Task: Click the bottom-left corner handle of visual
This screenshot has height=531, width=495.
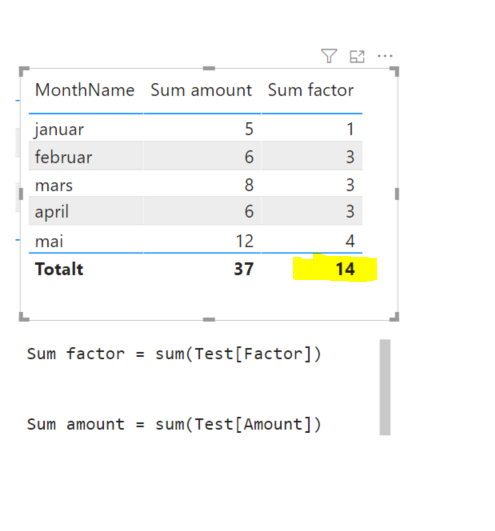Action: pyautogui.click(x=24, y=316)
